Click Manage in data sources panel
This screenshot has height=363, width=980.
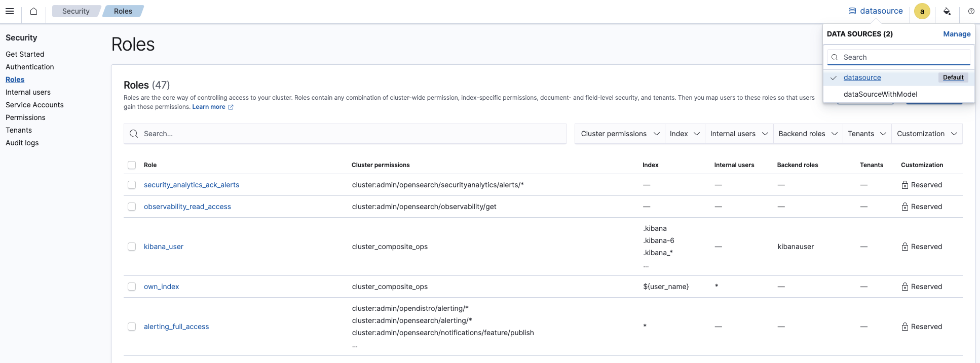tap(957, 34)
